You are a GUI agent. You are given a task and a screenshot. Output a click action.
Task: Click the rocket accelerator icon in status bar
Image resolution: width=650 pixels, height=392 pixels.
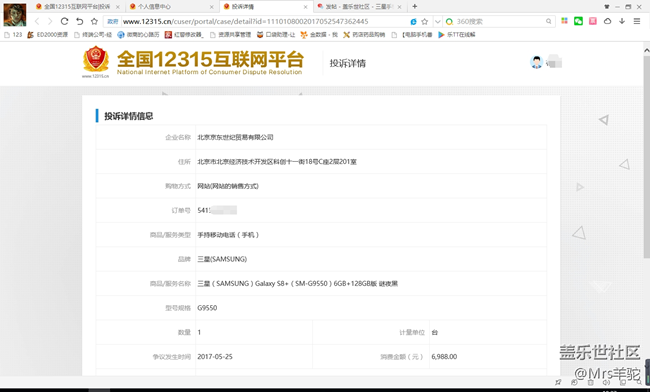pos(558,382)
